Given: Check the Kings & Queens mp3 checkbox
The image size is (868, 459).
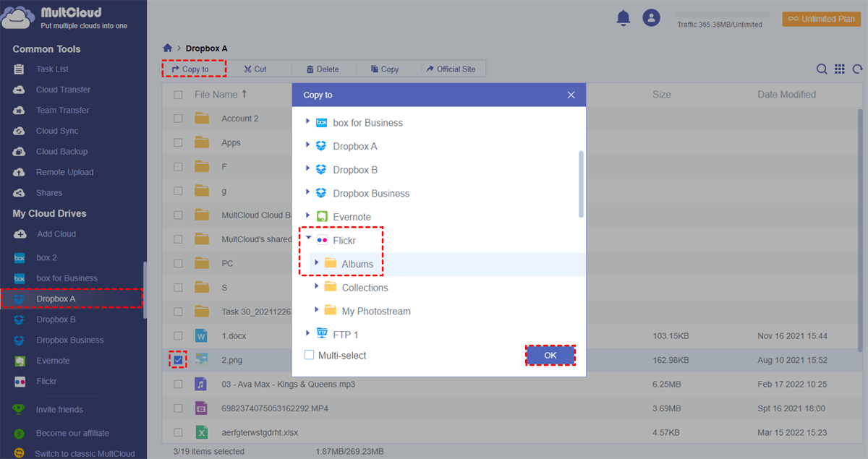Looking at the screenshot, I should click(178, 385).
